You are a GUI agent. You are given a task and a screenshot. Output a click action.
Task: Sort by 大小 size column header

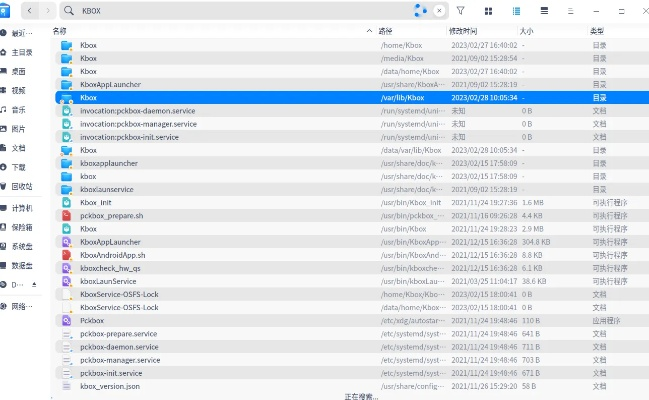point(527,31)
